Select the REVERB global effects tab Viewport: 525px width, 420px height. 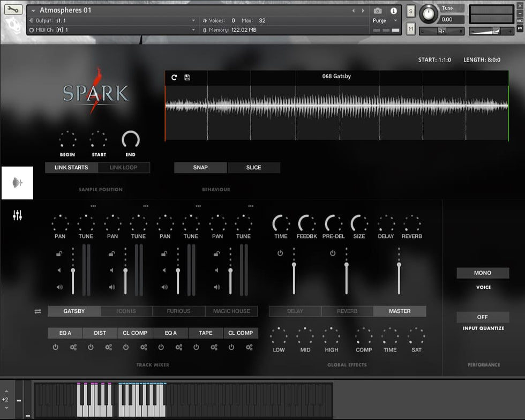coord(347,311)
